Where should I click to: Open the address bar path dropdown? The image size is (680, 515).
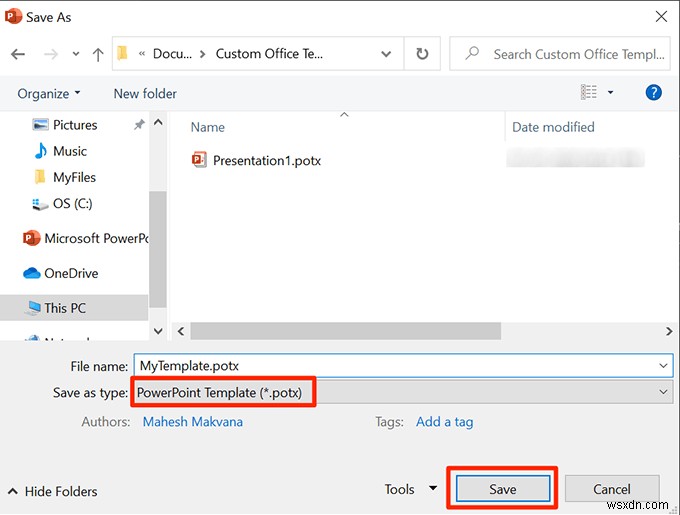click(386, 54)
